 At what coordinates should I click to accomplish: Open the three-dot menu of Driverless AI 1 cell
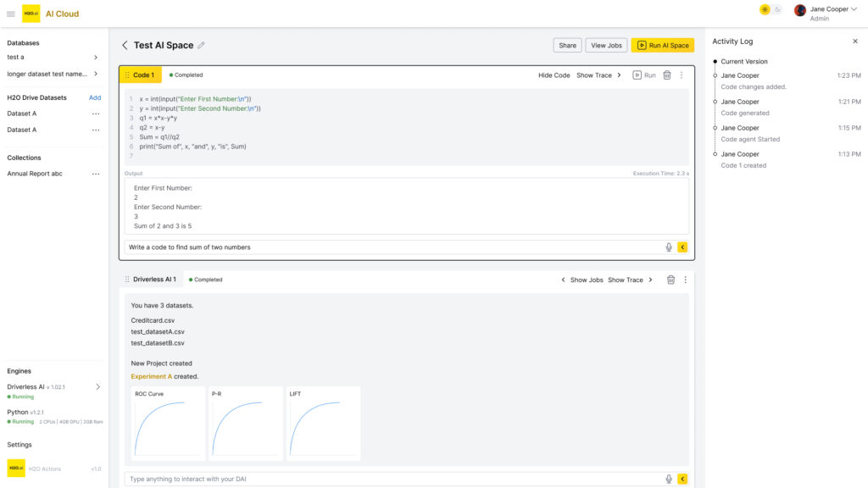click(x=685, y=280)
